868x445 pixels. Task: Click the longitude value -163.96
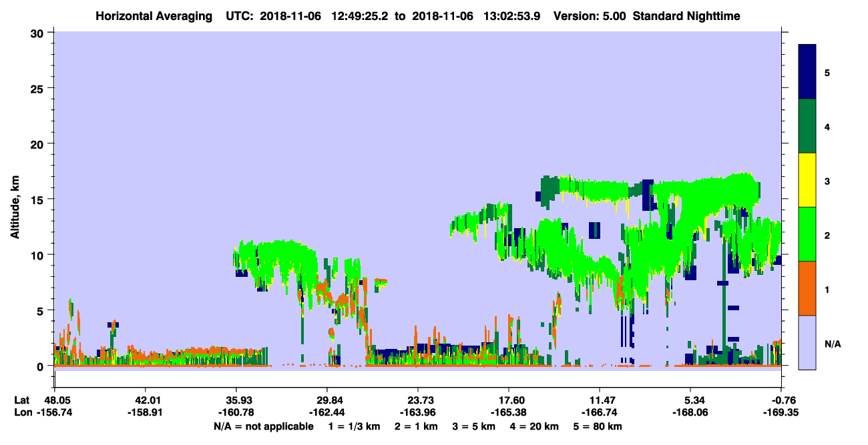tap(417, 412)
